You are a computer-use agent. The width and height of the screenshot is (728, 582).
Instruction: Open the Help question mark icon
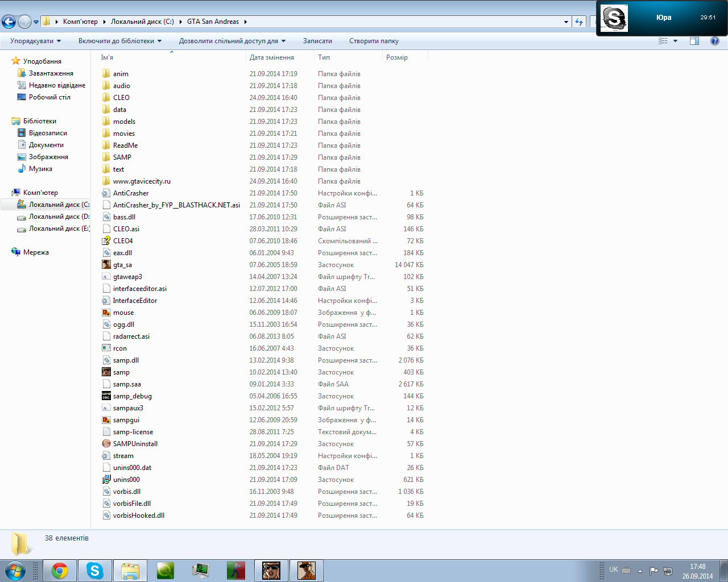coord(715,41)
